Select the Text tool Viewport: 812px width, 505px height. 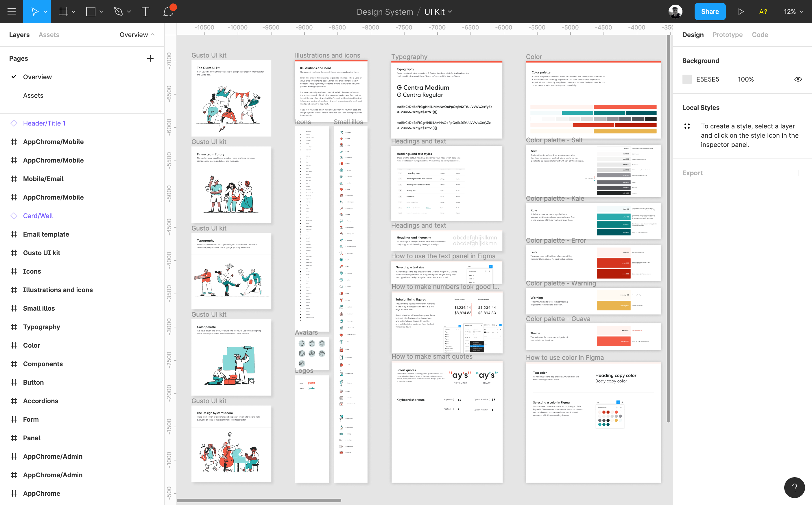145,11
